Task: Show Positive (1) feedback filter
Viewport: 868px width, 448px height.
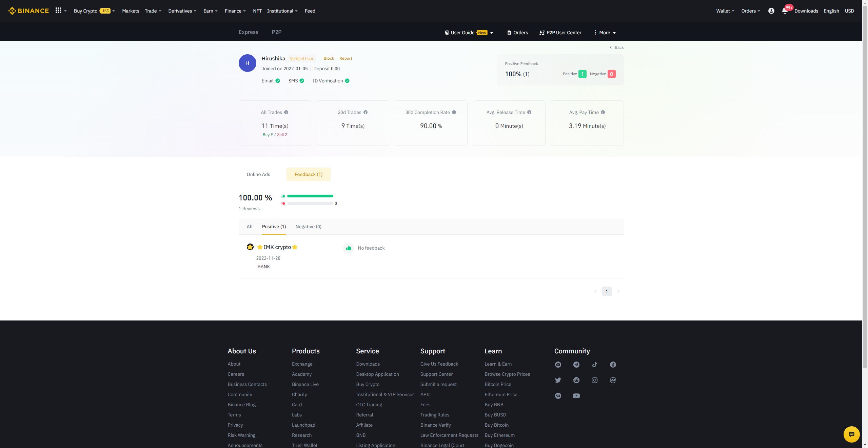Action: pos(274,227)
